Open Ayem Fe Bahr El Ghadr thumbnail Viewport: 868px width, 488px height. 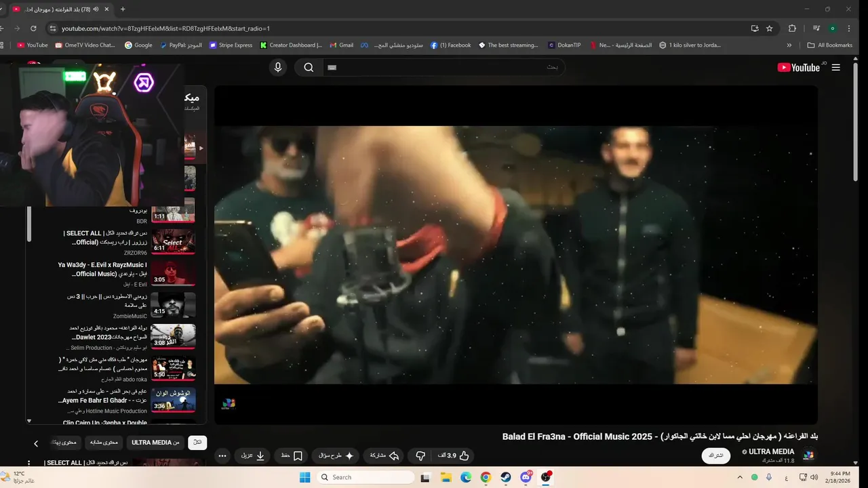(173, 399)
